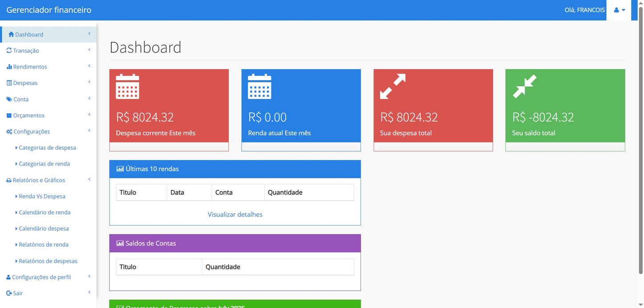Click the Relatórios e Gráficos printer icon

[x=10, y=180]
